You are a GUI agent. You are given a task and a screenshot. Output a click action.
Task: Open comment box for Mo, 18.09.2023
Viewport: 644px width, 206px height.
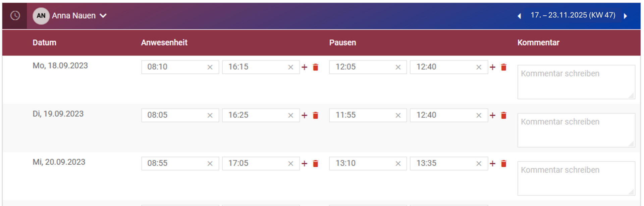point(576,82)
